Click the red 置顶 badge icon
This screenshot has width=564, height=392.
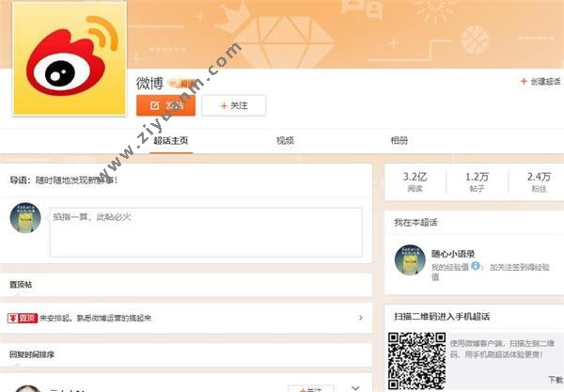tap(23, 318)
